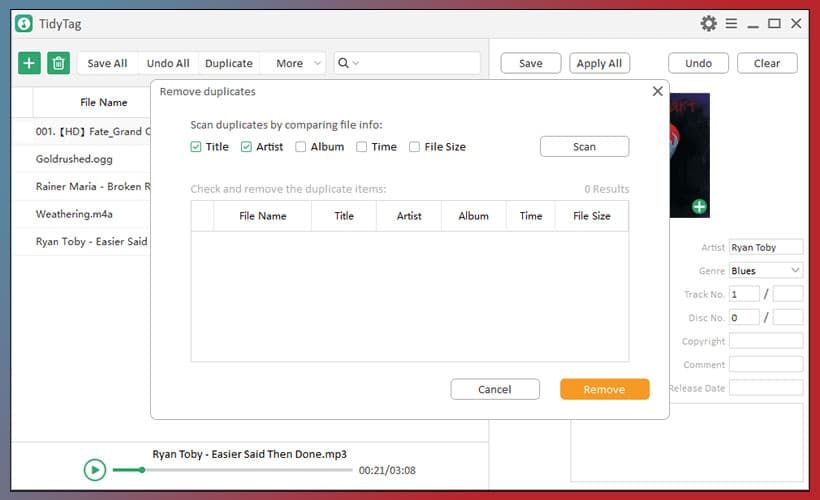Select the Ryan Toby - Easier Said row
Image resolution: width=820 pixels, height=500 pixels.
coord(82,242)
